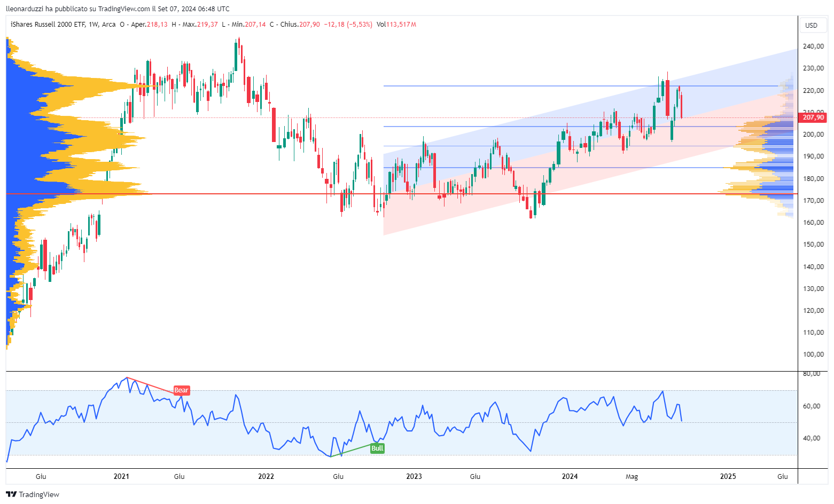Image resolution: width=834 pixels, height=504 pixels.
Task: Click the 100,00 price axis label
Action: tap(813, 355)
